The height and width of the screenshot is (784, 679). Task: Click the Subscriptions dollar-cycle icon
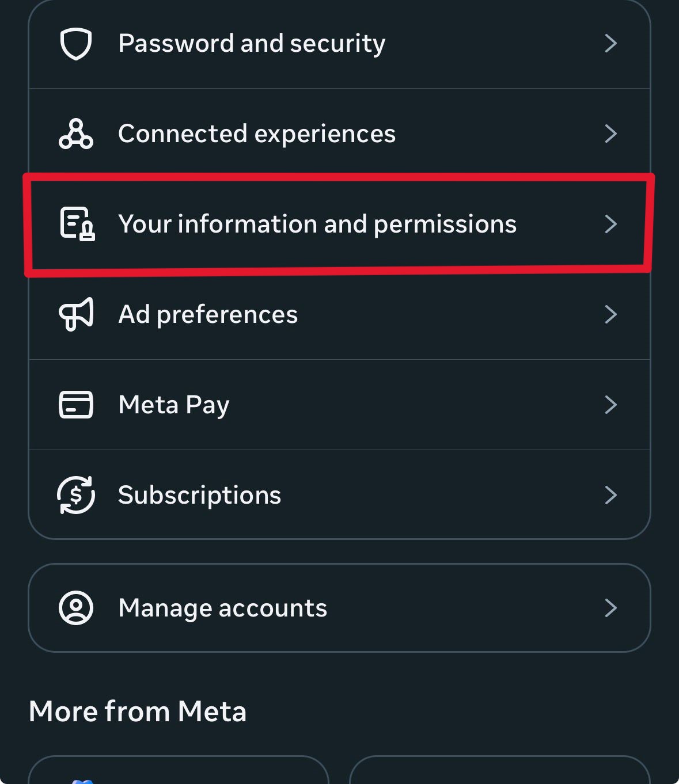pos(76,495)
